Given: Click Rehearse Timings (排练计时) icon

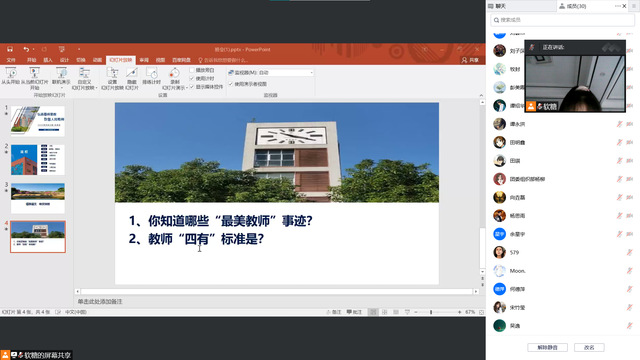Looking at the screenshot, I should [x=151, y=73].
